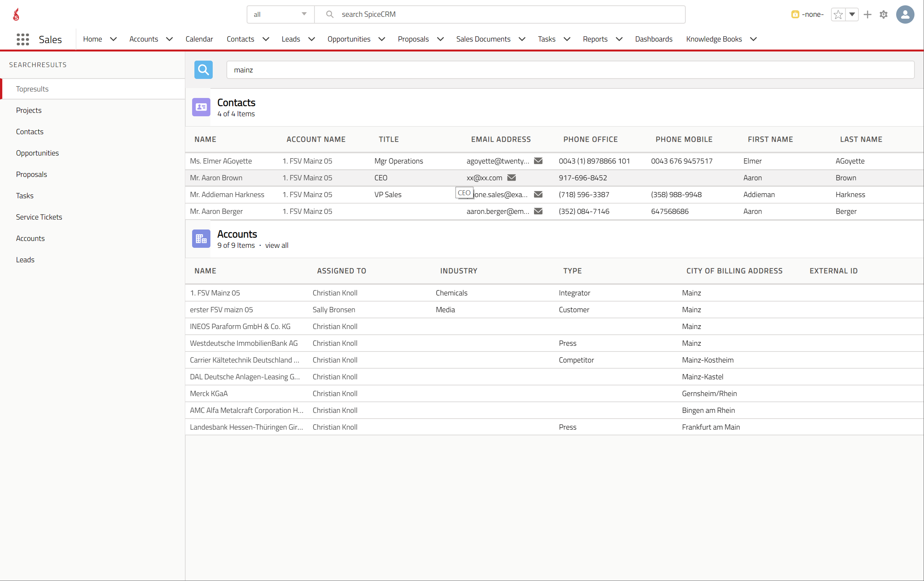
Task: Open the Calendar tab
Action: tap(199, 39)
